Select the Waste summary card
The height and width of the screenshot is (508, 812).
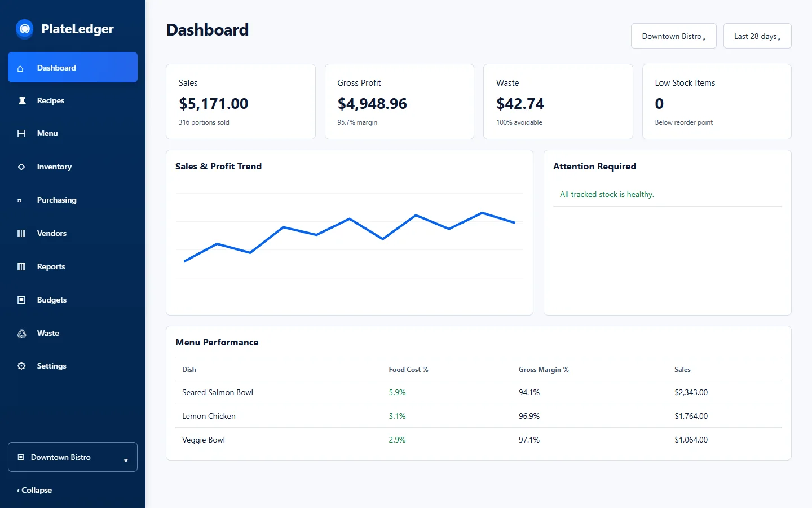pyautogui.click(x=558, y=102)
